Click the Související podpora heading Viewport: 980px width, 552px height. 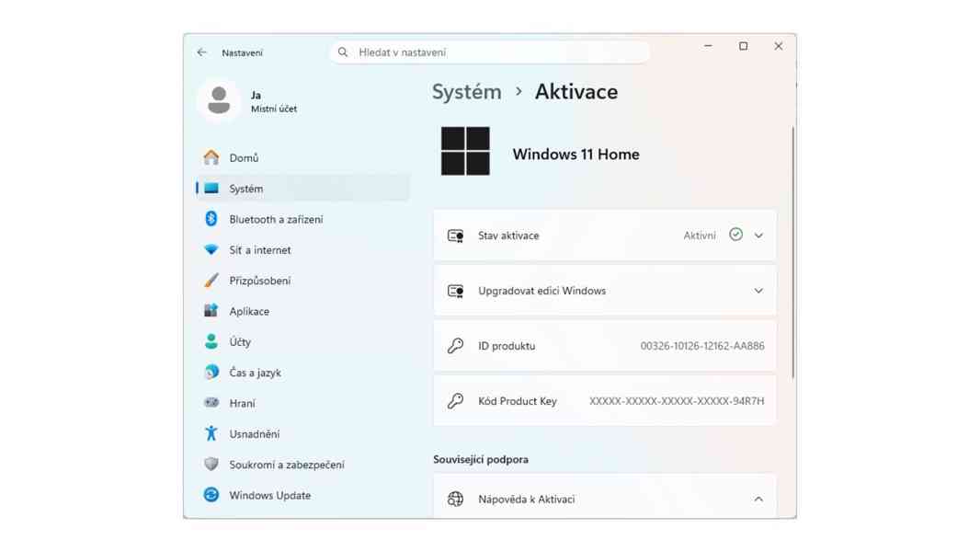(x=481, y=459)
